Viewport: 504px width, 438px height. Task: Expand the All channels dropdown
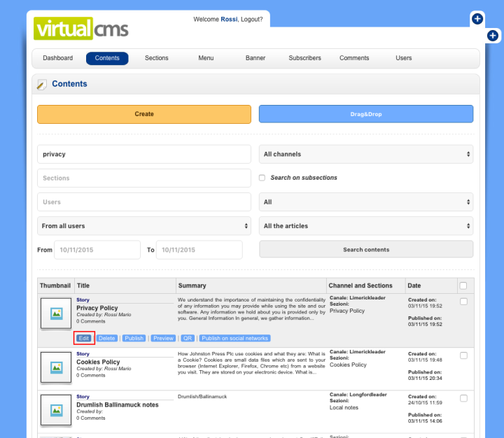(x=366, y=154)
